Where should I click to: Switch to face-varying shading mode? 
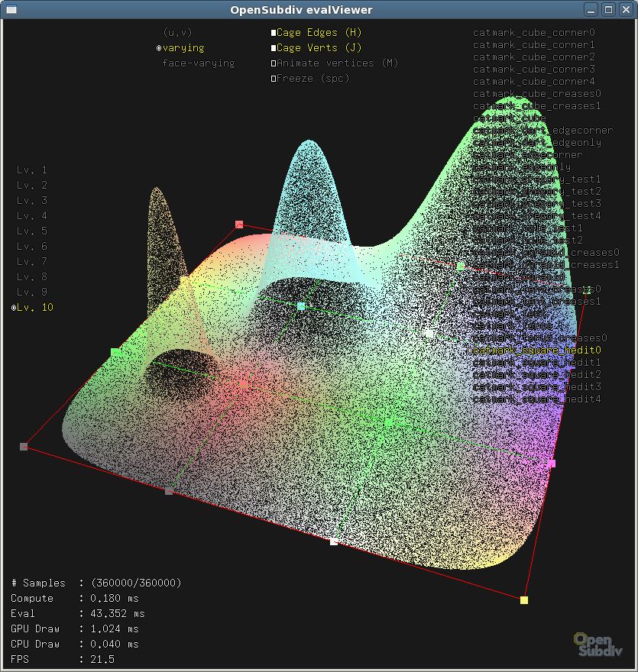click(198, 63)
